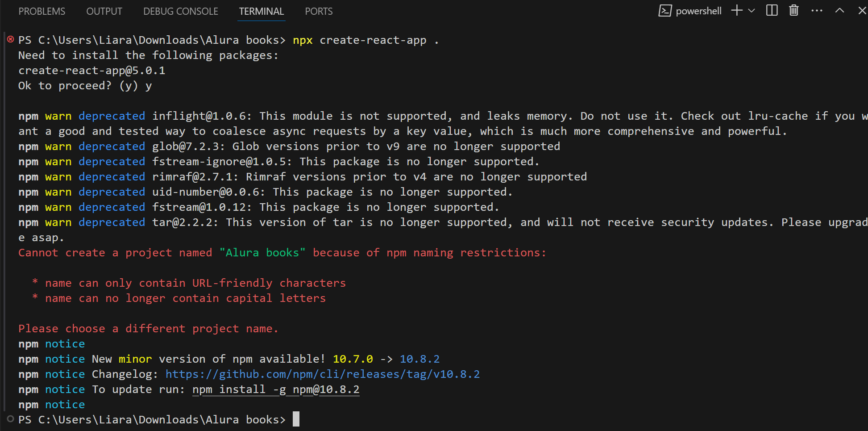The image size is (868, 431).
Task: Select the TERMINAL tab
Action: (x=262, y=12)
